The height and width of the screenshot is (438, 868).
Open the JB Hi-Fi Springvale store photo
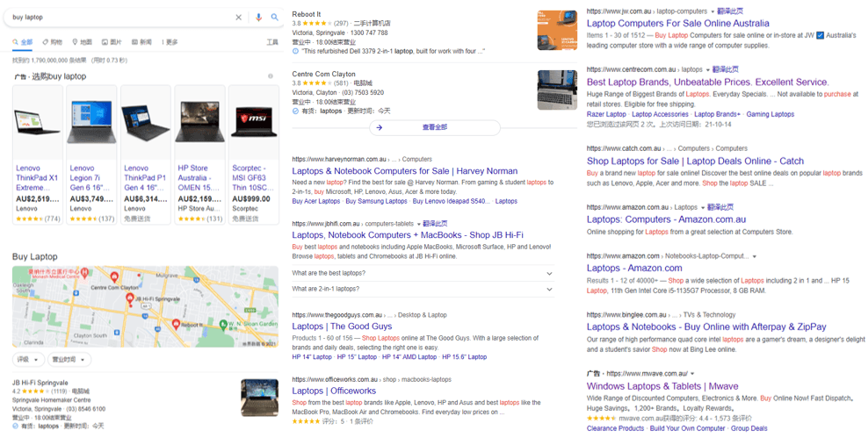[x=260, y=398]
